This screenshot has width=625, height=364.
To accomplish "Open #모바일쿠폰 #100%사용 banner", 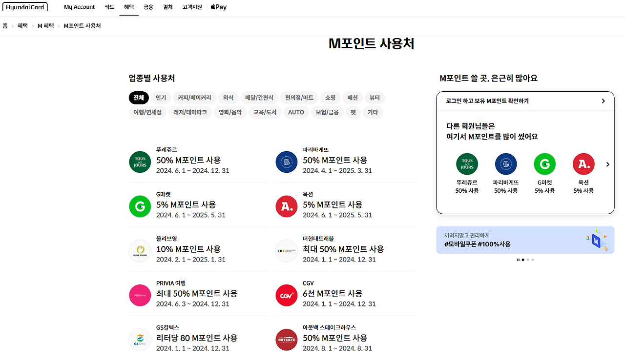I will [x=525, y=240].
